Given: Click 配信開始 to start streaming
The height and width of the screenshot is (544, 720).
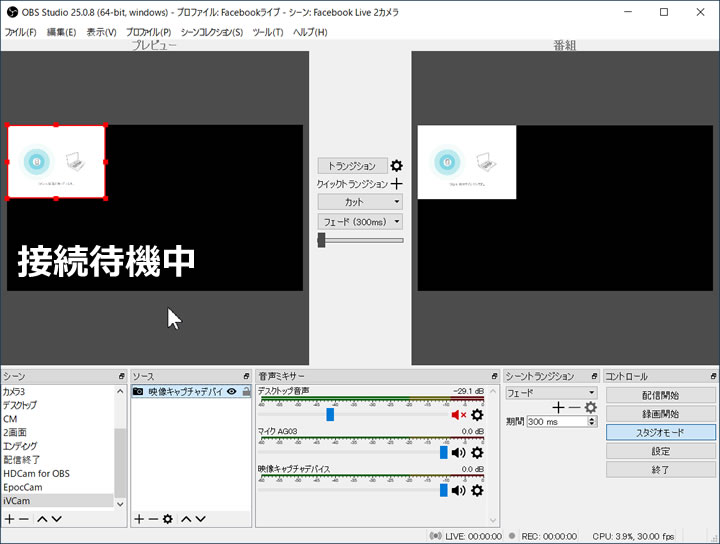Looking at the screenshot, I should pos(660,395).
